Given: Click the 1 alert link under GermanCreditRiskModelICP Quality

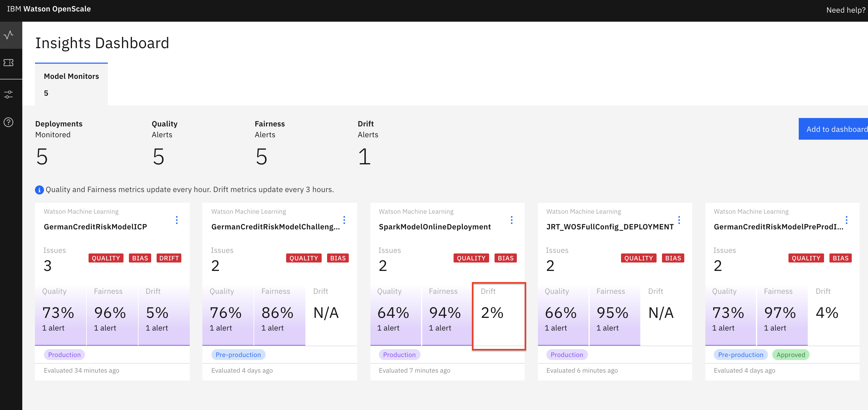Looking at the screenshot, I should point(54,328).
